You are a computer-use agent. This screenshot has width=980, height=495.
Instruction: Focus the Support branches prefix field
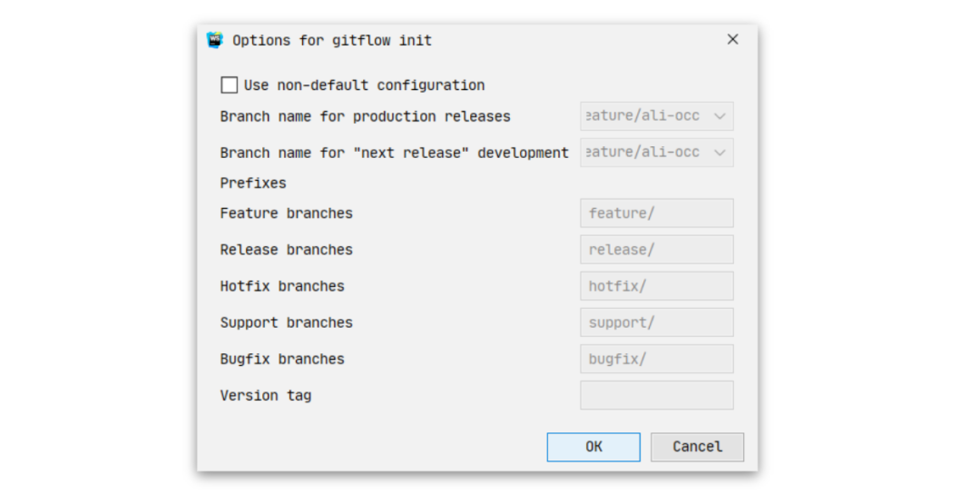point(657,322)
